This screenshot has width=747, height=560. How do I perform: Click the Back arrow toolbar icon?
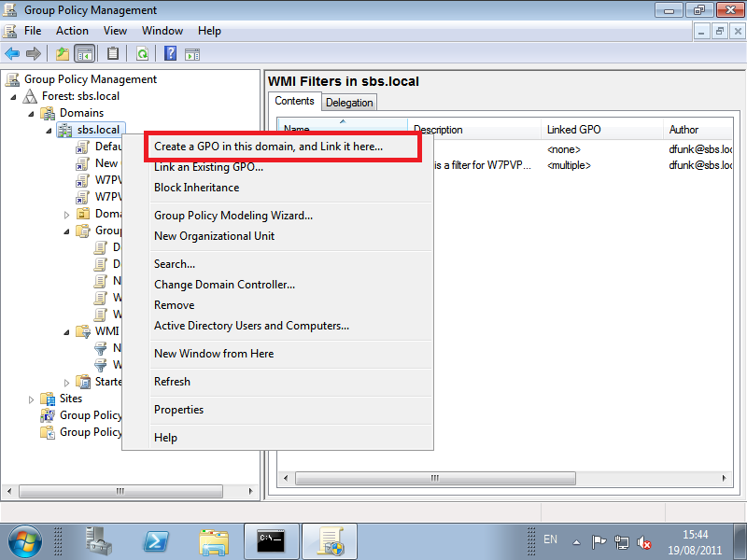point(12,54)
